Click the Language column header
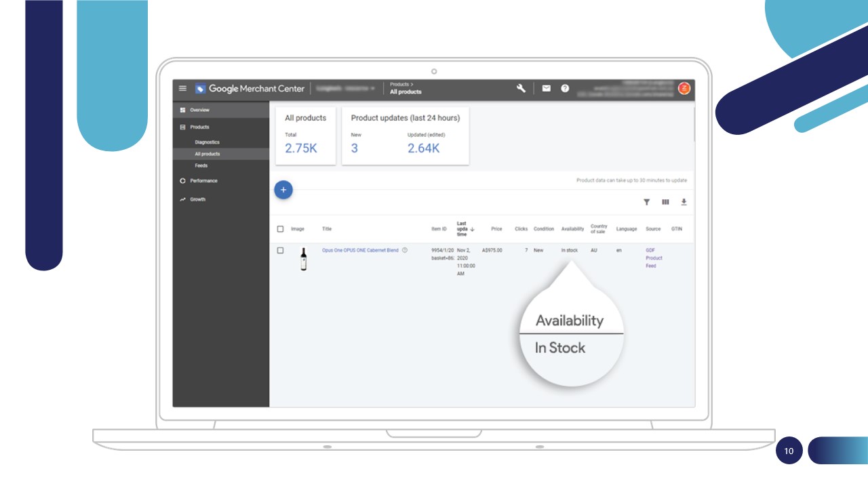868x488 pixels. pyautogui.click(x=627, y=229)
